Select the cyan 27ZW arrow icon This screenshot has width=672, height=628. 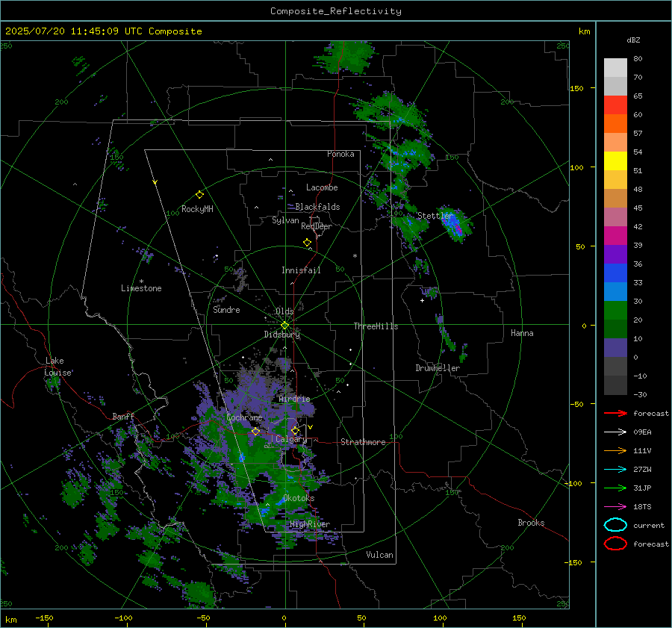[x=615, y=470]
